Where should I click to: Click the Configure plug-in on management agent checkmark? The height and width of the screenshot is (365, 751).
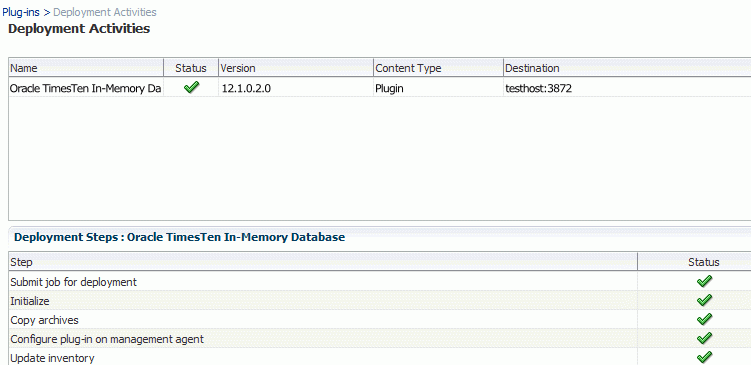point(704,339)
